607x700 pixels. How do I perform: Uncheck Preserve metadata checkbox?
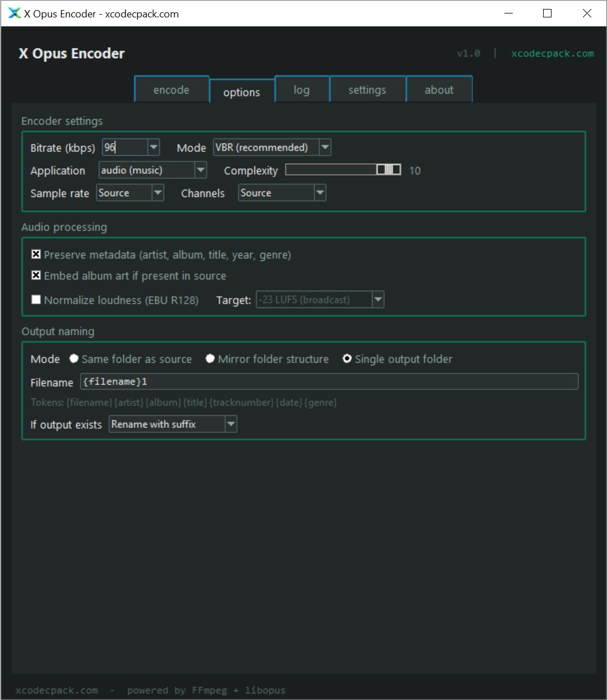(x=36, y=255)
